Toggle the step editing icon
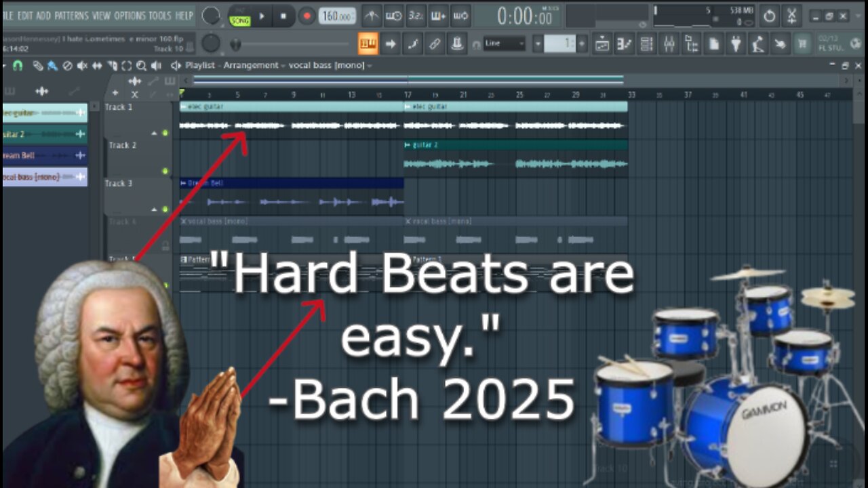The height and width of the screenshot is (488, 868). (x=413, y=44)
